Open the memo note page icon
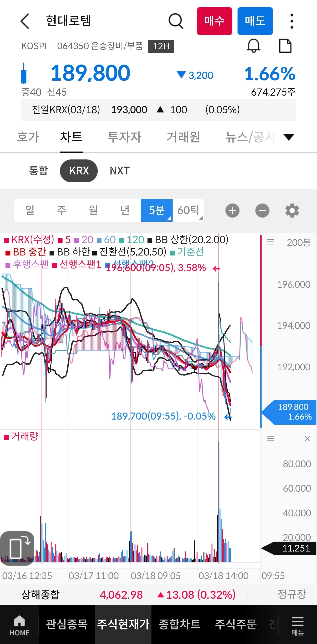This screenshot has width=317, height=644. coord(285,46)
